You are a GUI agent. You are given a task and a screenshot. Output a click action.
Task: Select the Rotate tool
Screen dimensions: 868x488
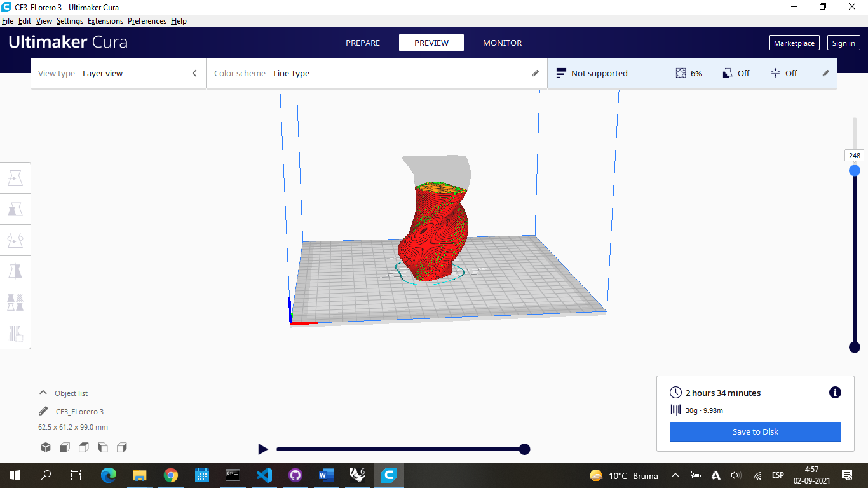click(x=15, y=240)
